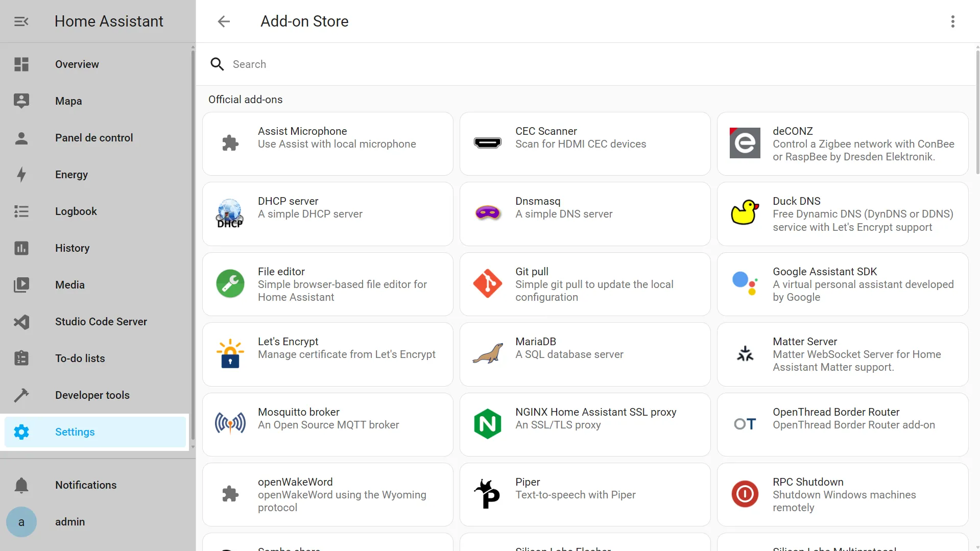Click the OpenThread OT logo icon
The height and width of the screenshot is (551, 980).
(x=745, y=424)
